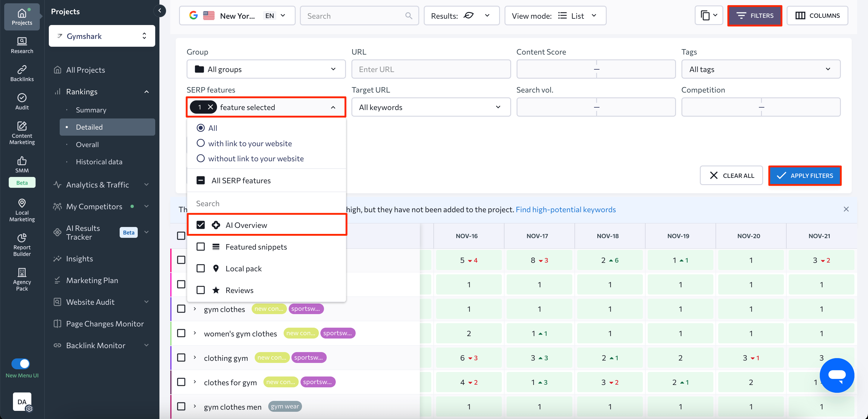Click the APPLY FILTERS button
Image resolution: width=868 pixels, height=419 pixels.
coord(804,175)
